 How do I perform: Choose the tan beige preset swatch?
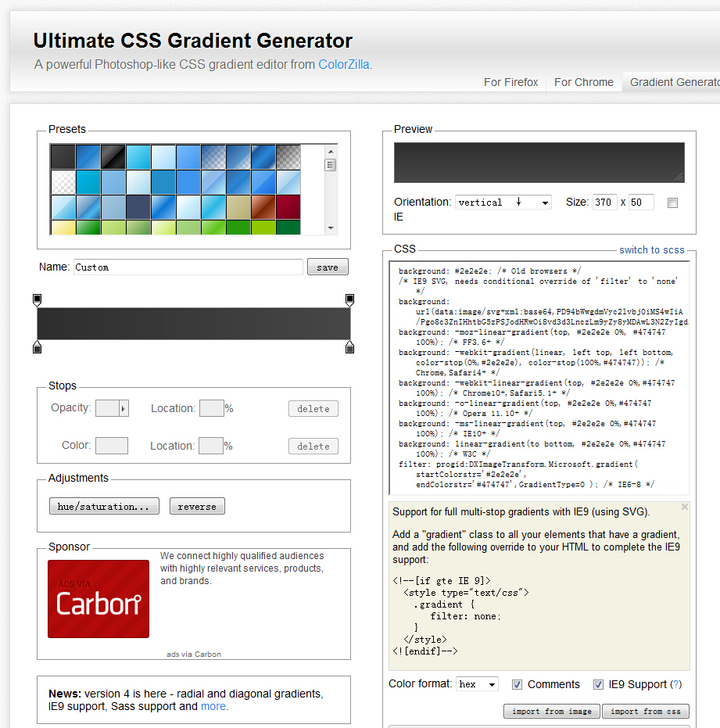coord(238,206)
